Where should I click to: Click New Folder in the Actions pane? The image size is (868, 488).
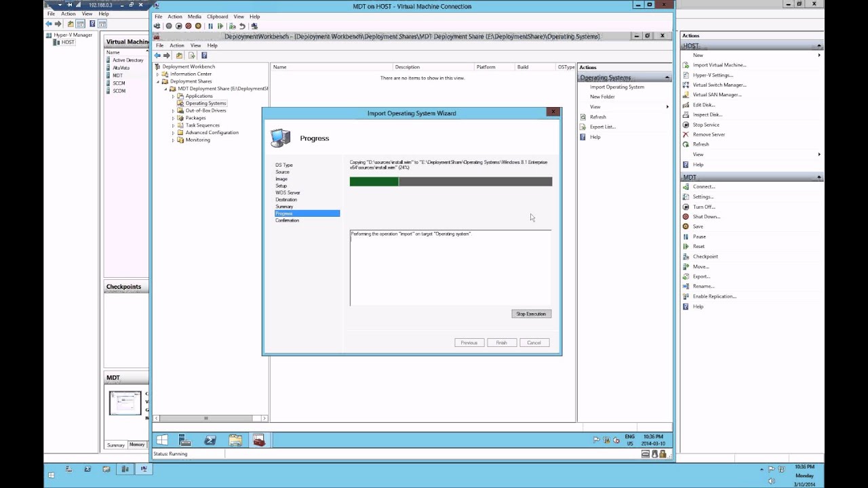[x=602, y=97]
